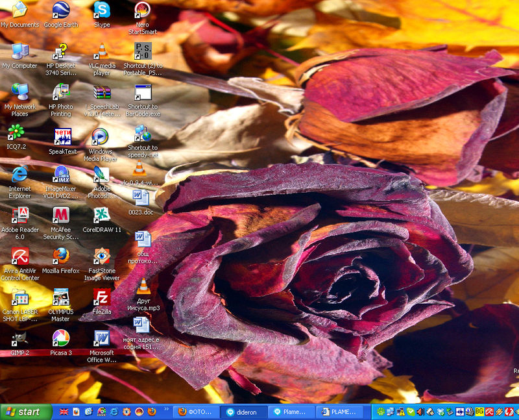519x420 pixels.
Task: Open Avira AntiVir Control Center icon
Action: point(20,255)
